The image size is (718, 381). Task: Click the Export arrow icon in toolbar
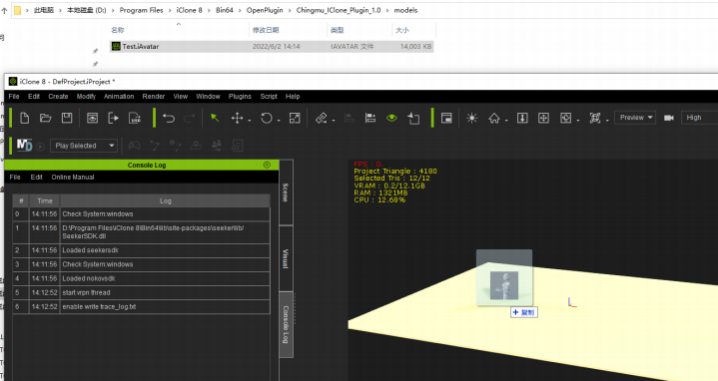(113, 118)
